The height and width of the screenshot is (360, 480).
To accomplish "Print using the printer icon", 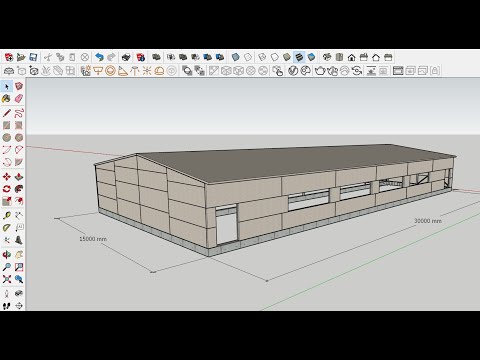I will [x=126, y=57].
